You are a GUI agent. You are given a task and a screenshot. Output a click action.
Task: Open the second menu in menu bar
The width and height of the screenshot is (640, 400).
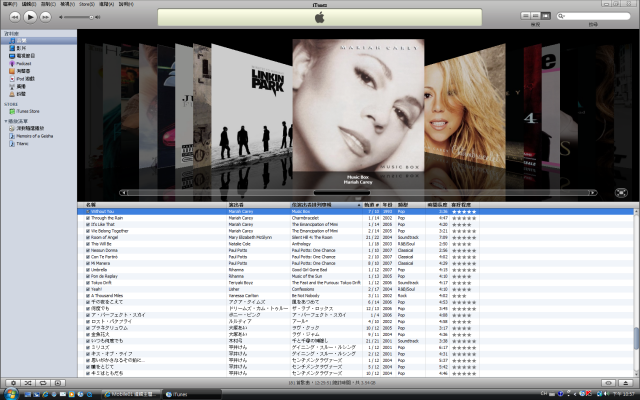point(29,4)
